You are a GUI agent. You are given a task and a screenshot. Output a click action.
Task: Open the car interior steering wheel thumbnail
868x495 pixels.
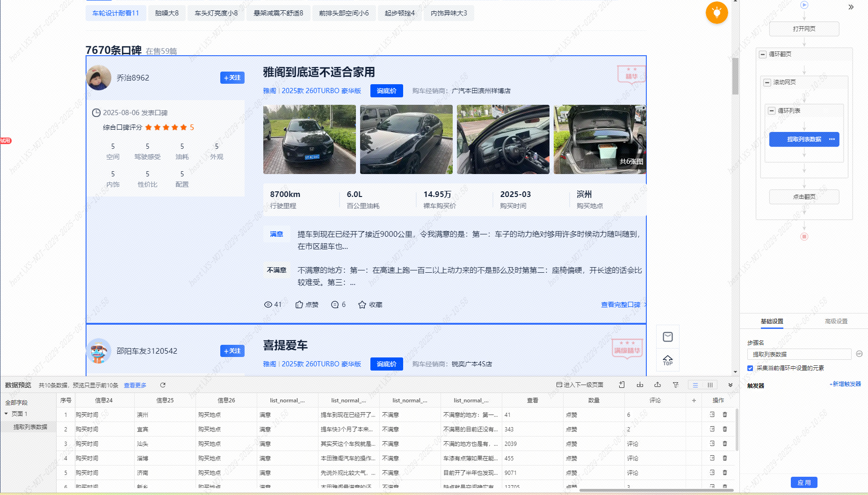pos(503,139)
